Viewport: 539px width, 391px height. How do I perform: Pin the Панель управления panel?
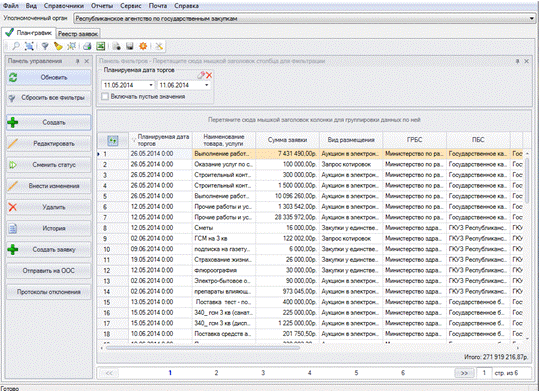click(x=78, y=61)
